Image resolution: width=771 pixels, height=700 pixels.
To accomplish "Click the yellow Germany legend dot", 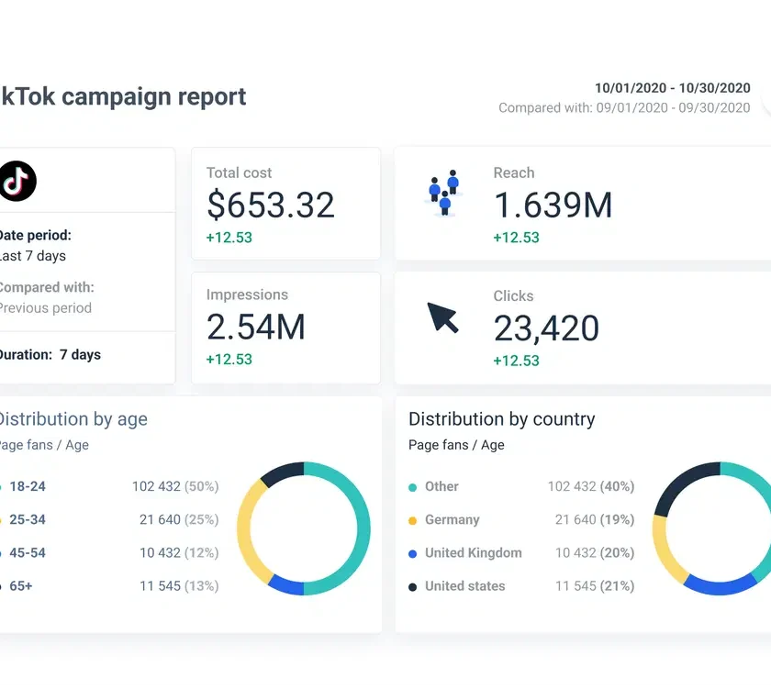I will click(x=412, y=520).
